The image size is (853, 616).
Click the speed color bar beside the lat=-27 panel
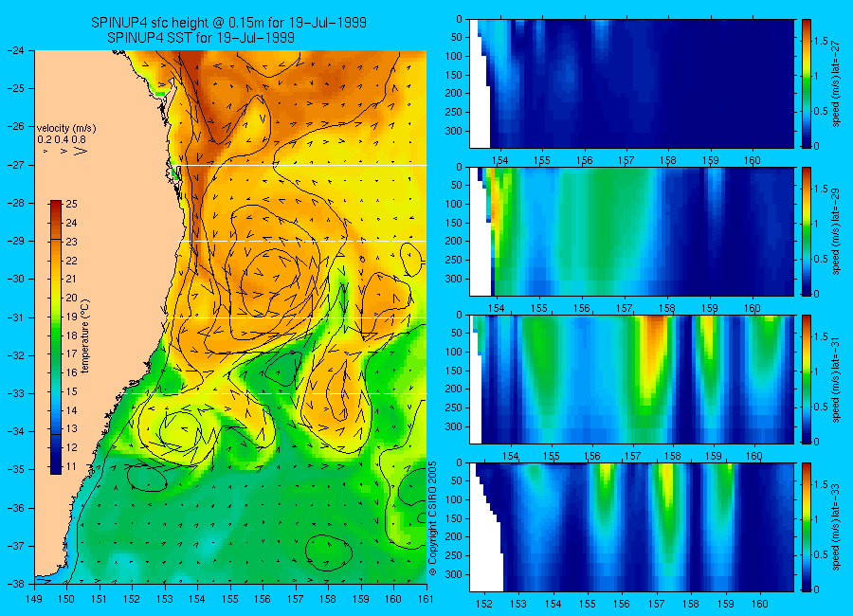click(807, 83)
